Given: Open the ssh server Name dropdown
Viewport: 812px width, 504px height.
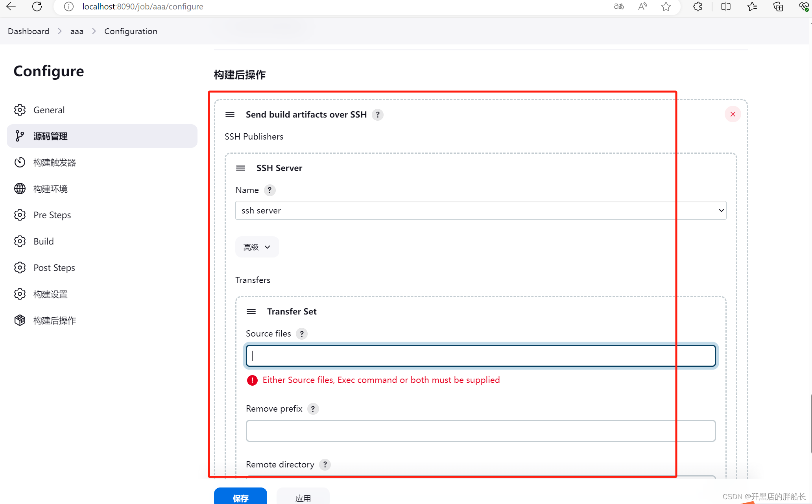Looking at the screenshot, I should pos(481,210).
